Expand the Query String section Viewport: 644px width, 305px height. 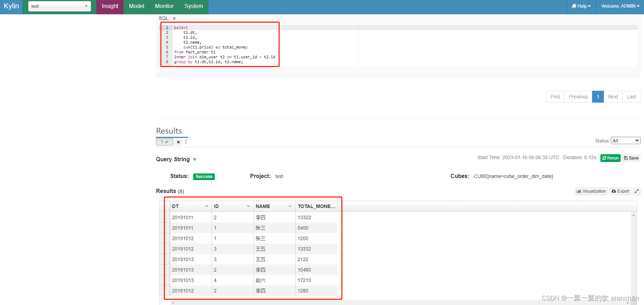coord(195,159)
